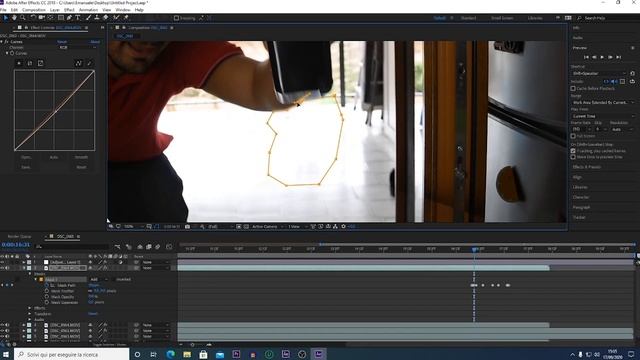Screen dimensions: 640x360
Task: Toggle video in Preview Include section
Action: click(606, 82)
